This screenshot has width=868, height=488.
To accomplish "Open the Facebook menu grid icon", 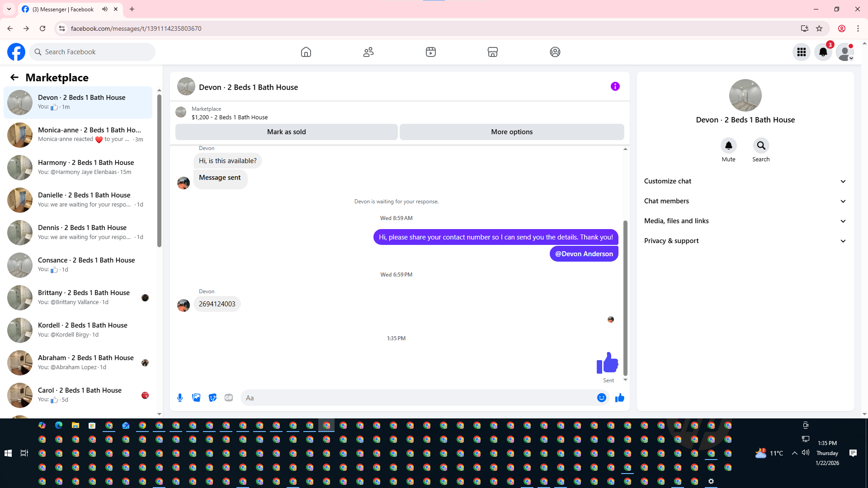I will (x=802, y=52).
